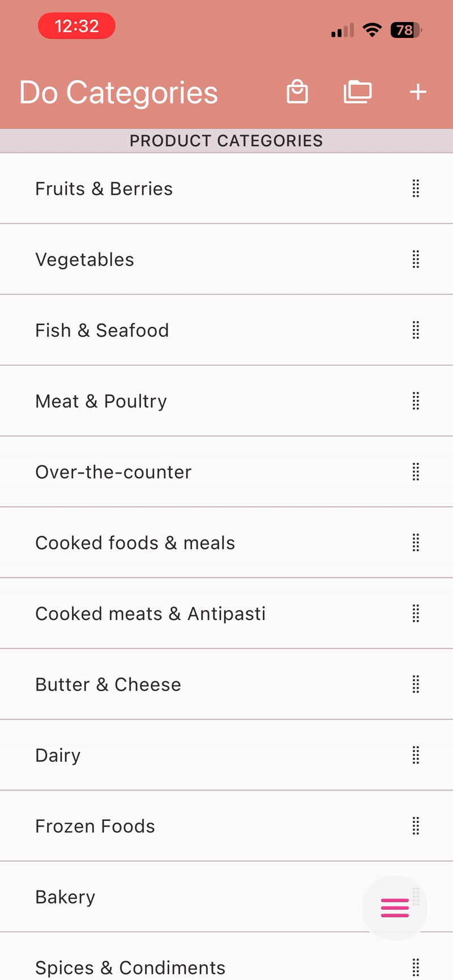Open Cooked foods & meals category
453x980 pixels.
[135, 543]
